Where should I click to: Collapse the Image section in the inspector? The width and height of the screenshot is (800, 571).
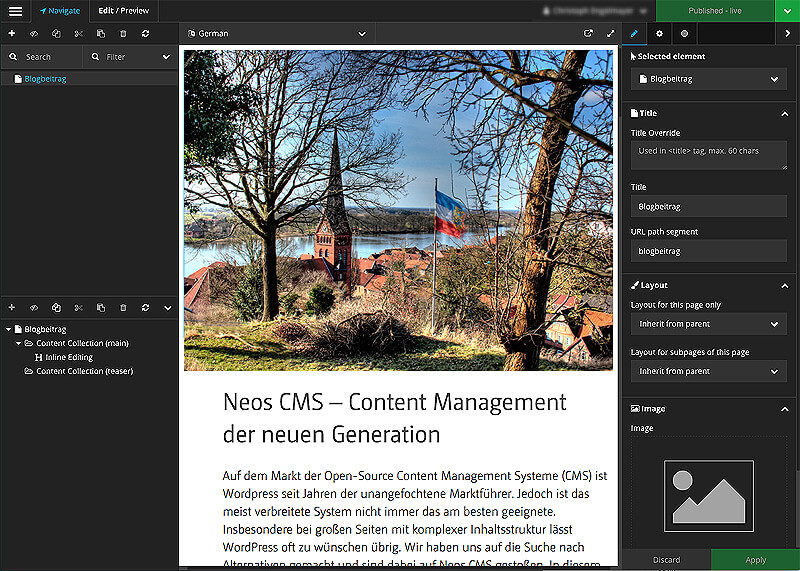pos(785,409)
